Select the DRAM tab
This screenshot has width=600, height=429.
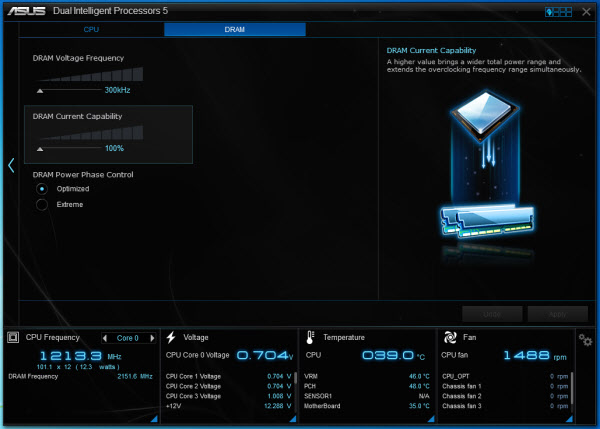click(x=235, y=29)
